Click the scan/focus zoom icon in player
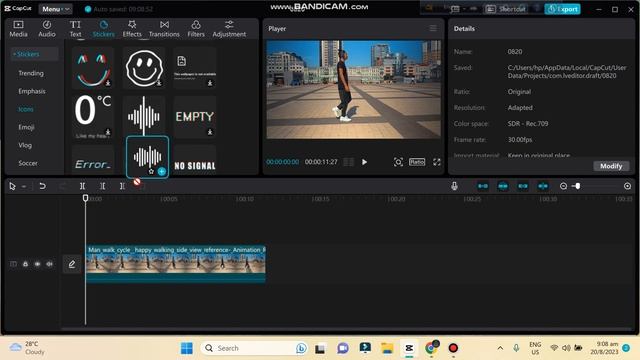The width and height of the screenshot is (640, 360). click(x=398, y=162)
